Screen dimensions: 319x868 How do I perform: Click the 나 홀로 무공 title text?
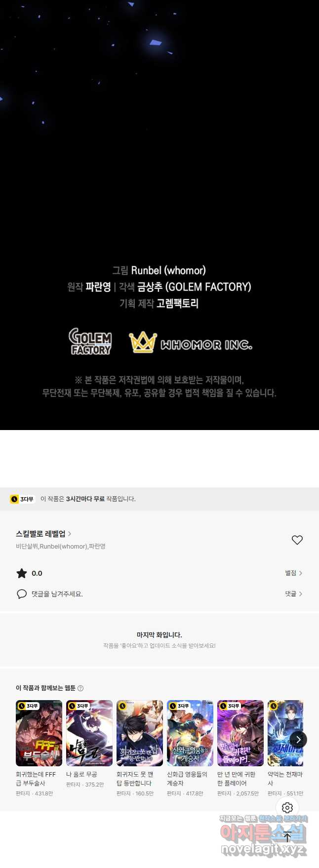click(81, 775)
